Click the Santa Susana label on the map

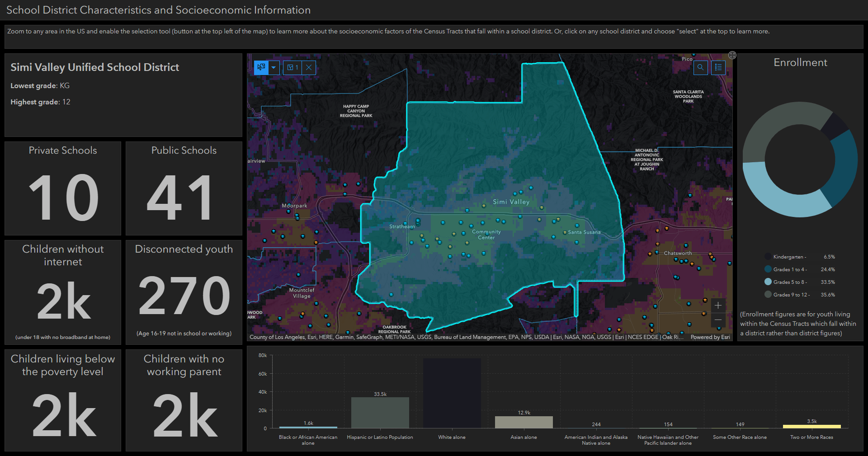click(x=585, y=232)
